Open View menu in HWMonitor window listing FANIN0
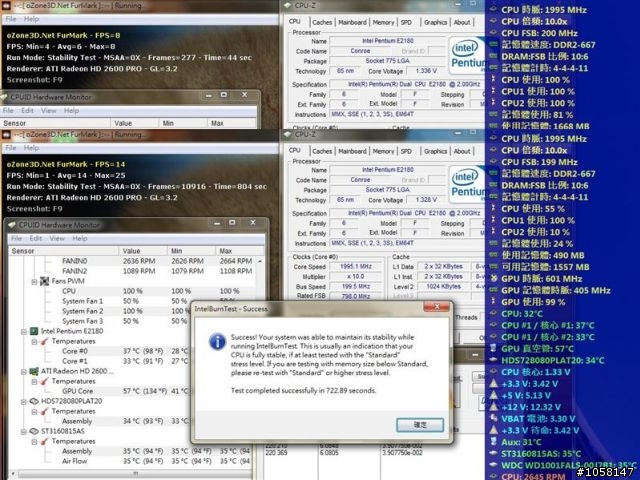640x480 pixels. 57,238
